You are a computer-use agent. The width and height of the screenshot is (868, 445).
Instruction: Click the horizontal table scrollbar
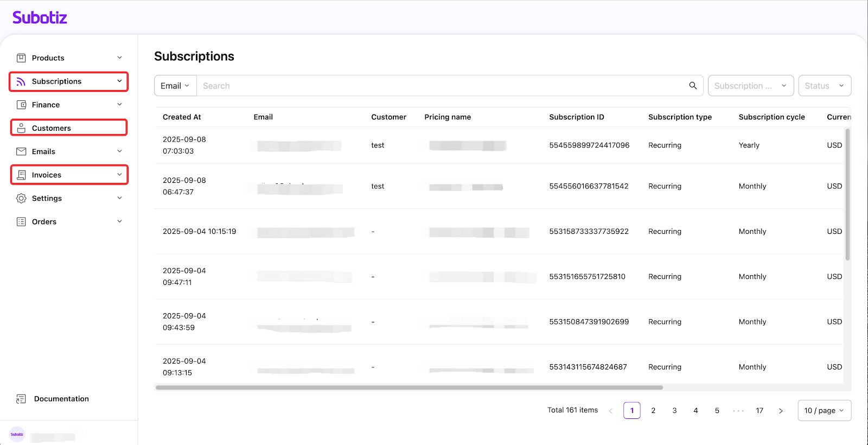coord(409,387)
